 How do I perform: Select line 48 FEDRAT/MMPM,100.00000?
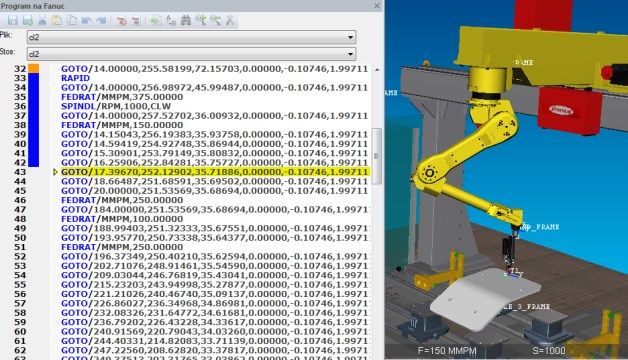tap(122, 219)
